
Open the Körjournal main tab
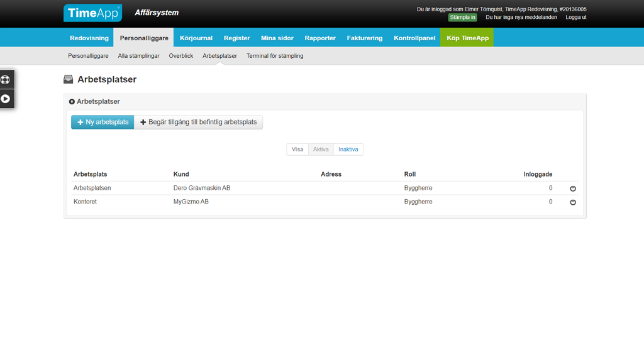[196, 38]
